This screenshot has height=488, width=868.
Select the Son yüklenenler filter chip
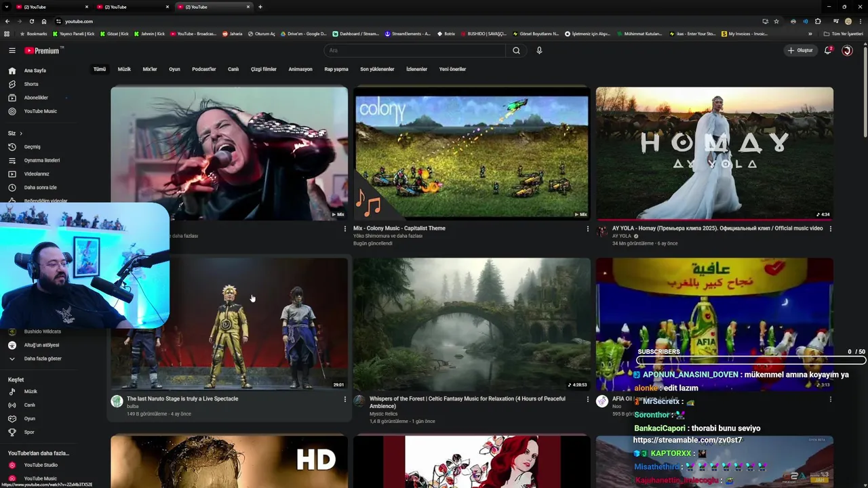click(377, 69)
